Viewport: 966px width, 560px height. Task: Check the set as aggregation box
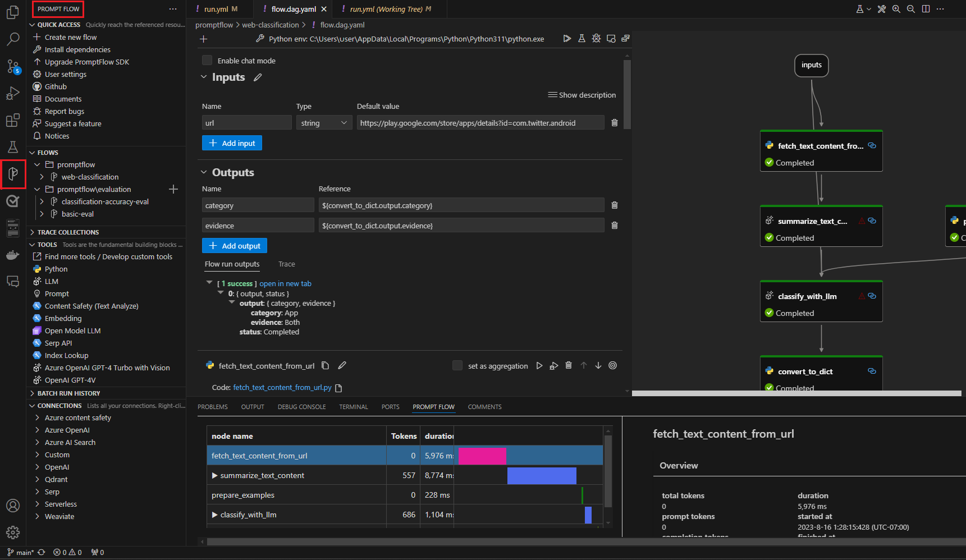tap(457, 365)
